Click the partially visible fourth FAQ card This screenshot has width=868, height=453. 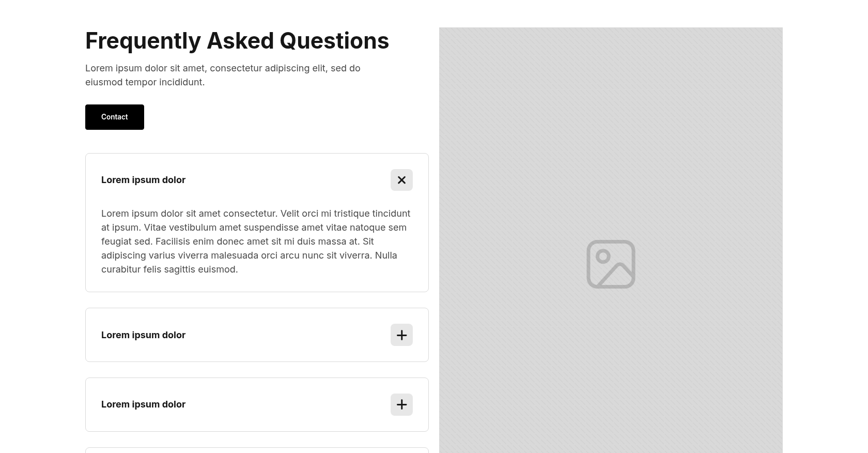tap(256, 450)
